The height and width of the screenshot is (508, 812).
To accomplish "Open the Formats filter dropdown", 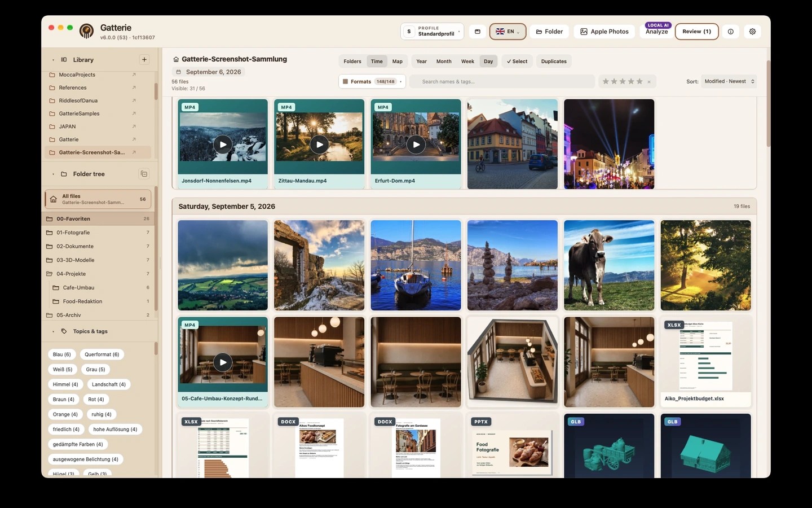I will 372,82.
